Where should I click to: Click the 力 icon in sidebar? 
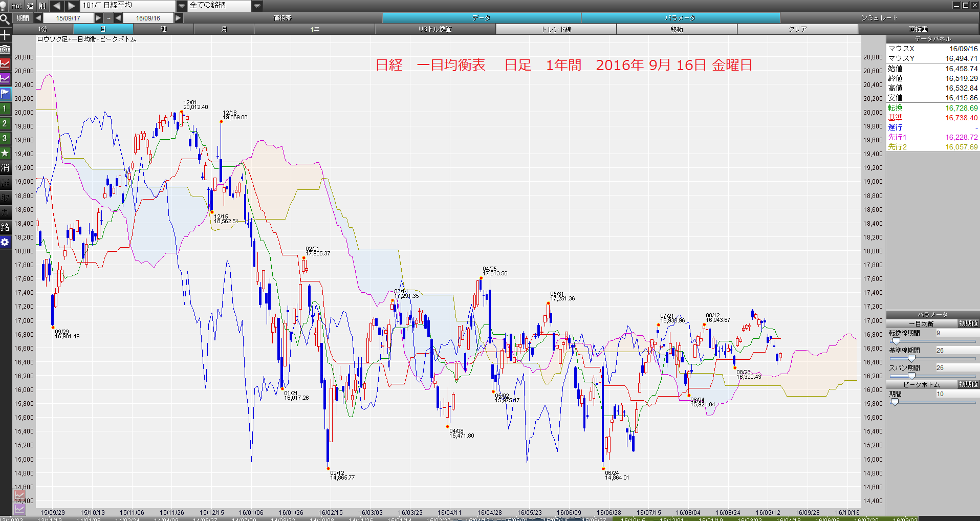5,212
